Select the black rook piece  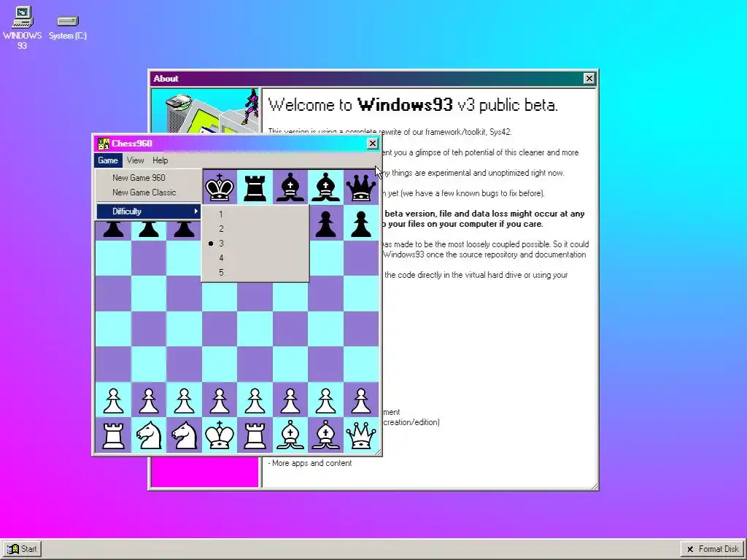point(255,187)
